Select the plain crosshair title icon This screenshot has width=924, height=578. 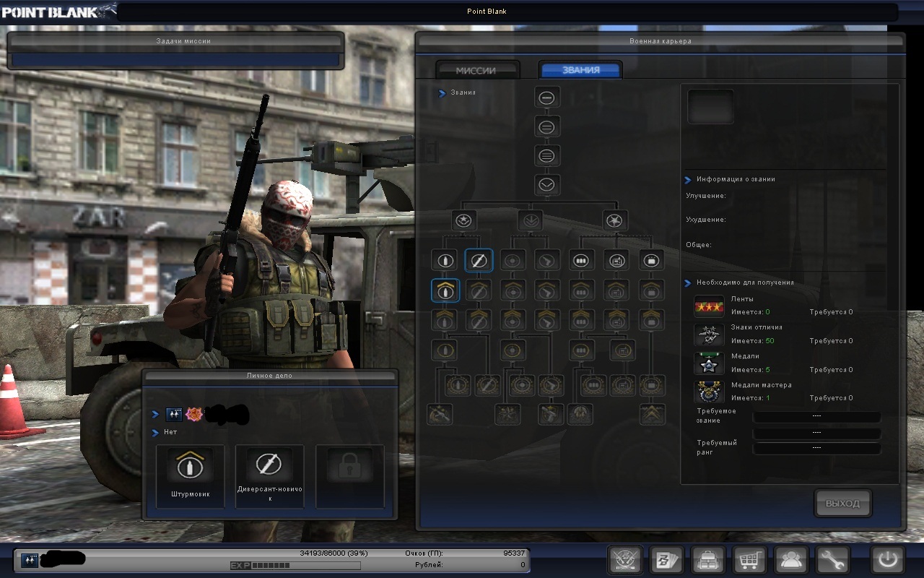(x=513, y=260)
